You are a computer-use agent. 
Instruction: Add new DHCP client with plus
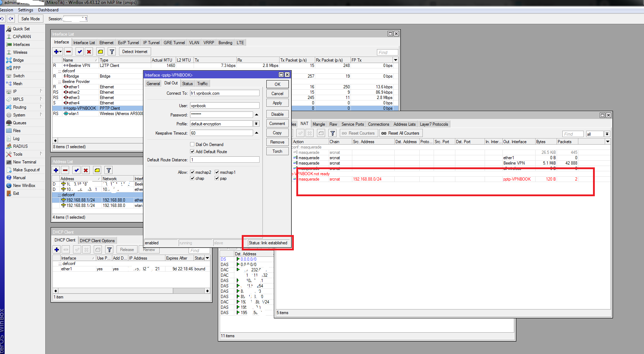click(x=57, y=250)
